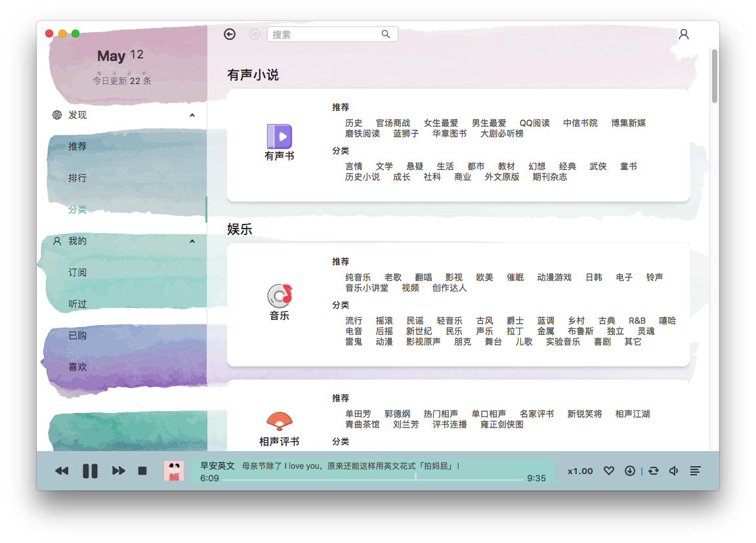Viewport: 756px width, 543px height.
Task: Open the 推荐 sidebar item
Action: click(x=77, y=146)
